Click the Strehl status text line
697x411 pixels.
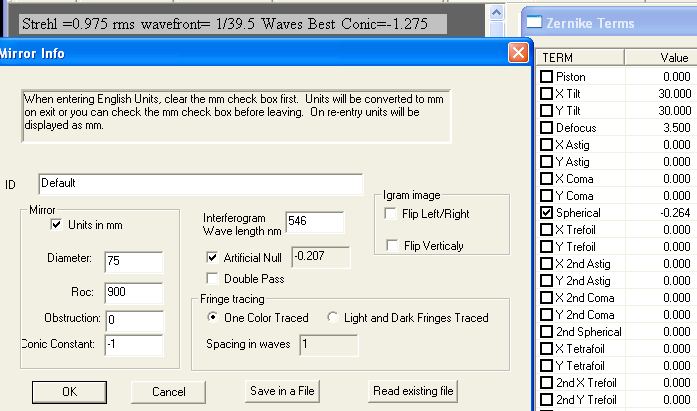click(x=233, y=24)
